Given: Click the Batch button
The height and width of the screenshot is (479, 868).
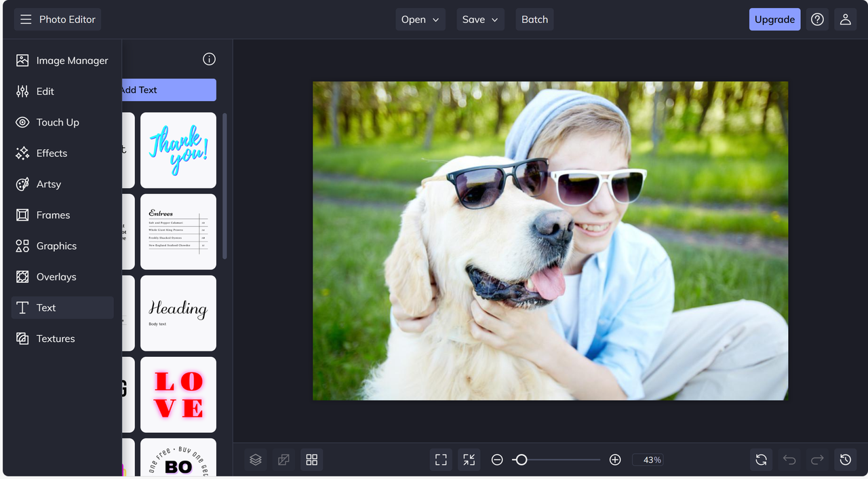Looking at the screenshot, I should click(x=534, y=20).
